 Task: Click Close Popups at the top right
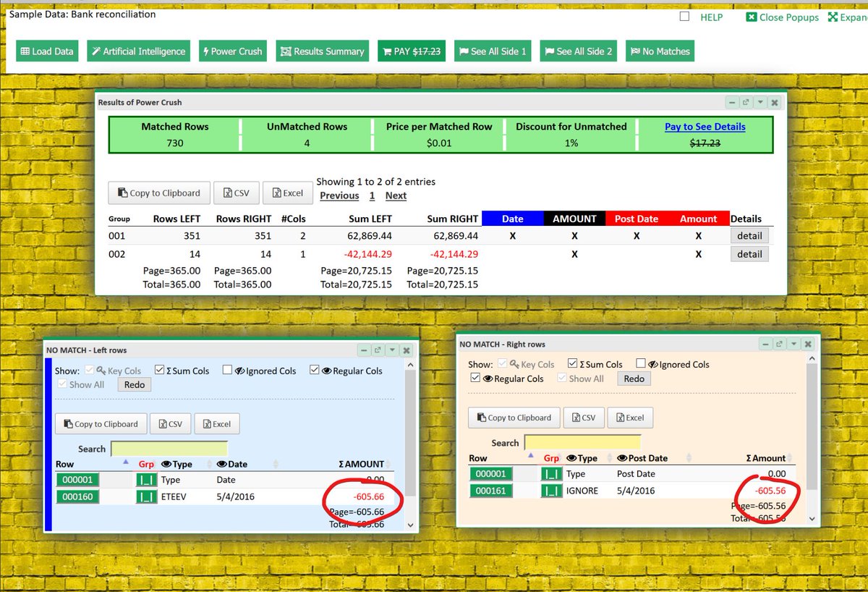coord(783,17)
